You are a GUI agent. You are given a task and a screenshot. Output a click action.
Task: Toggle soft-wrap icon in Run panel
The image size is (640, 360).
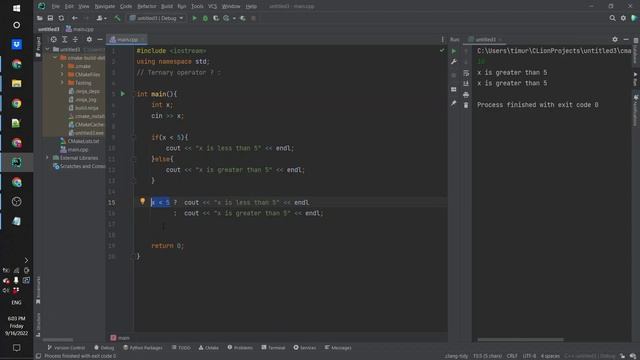click(x=466, y=73)
